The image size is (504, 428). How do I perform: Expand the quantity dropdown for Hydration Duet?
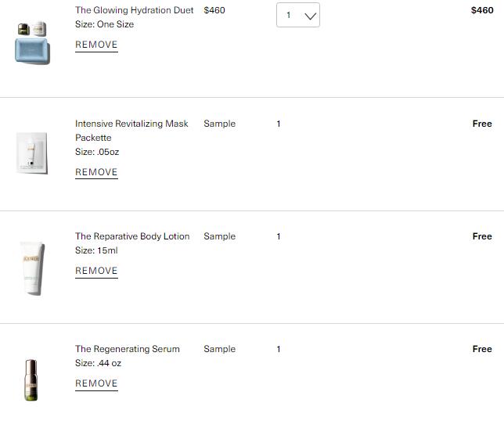[298, 15]
